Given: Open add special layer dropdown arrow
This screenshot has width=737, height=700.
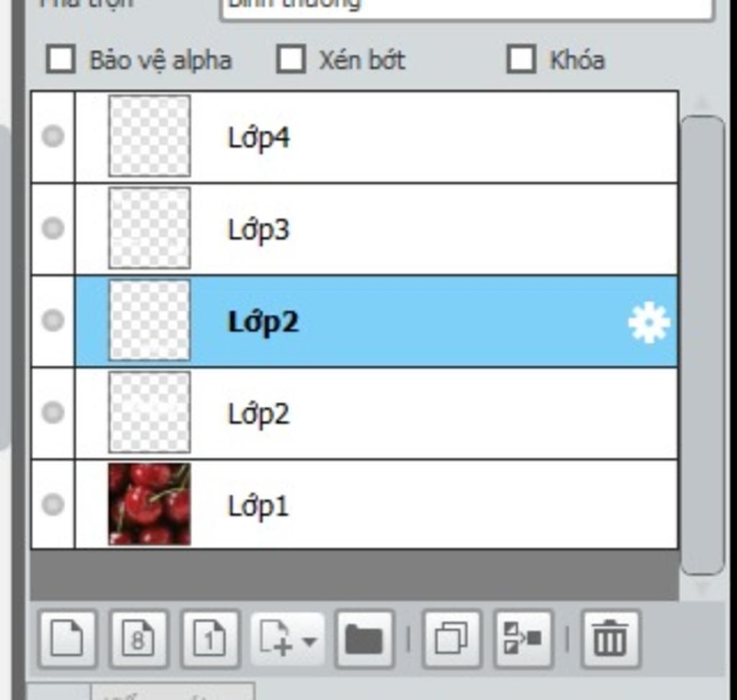Looking at the screenshot, I should pos(309,640).
